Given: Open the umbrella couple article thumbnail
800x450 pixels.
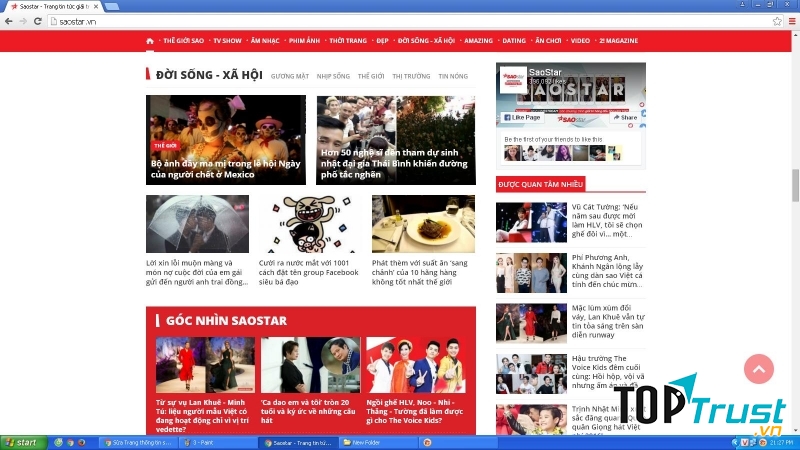Looking at the screenshot, I should pyautogui.click(x=197, y=223).
